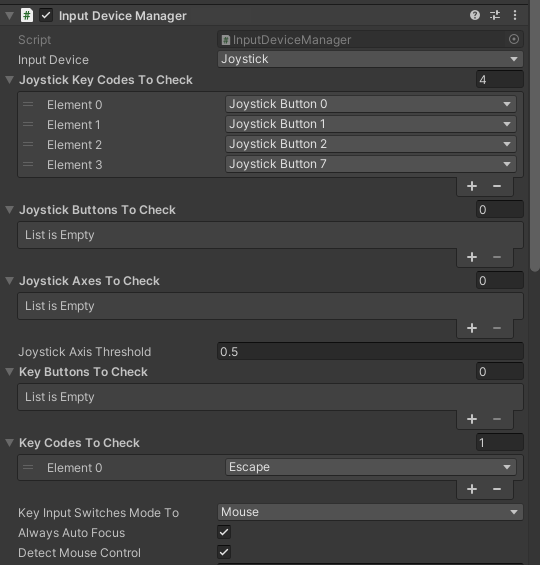
Task: Remove element from Joystick Key Codes list
Action: (497, 186)
